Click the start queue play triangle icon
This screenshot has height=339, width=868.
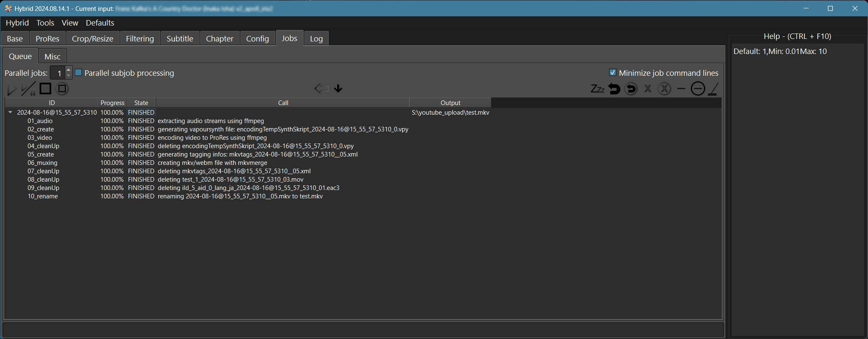[12, 89]
